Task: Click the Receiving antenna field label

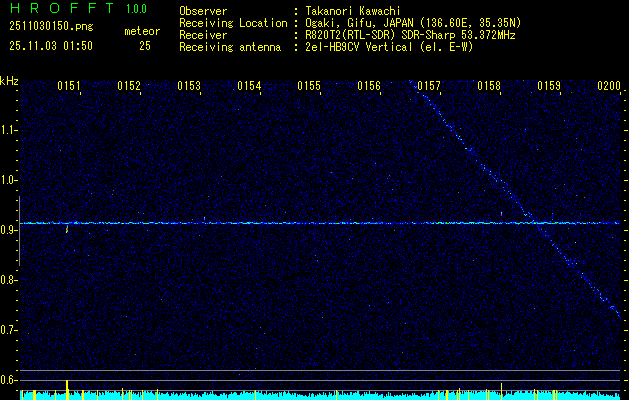Action: click(x=230, y=47)
